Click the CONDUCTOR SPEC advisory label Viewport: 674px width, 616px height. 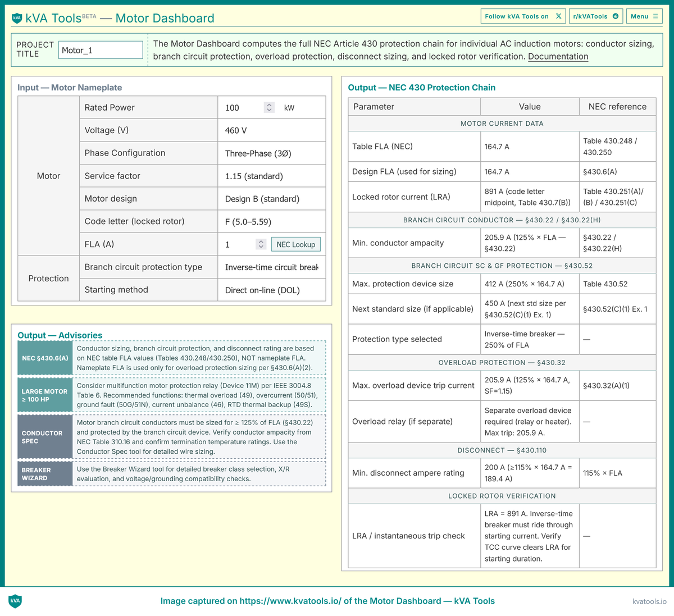click(45, 437)
